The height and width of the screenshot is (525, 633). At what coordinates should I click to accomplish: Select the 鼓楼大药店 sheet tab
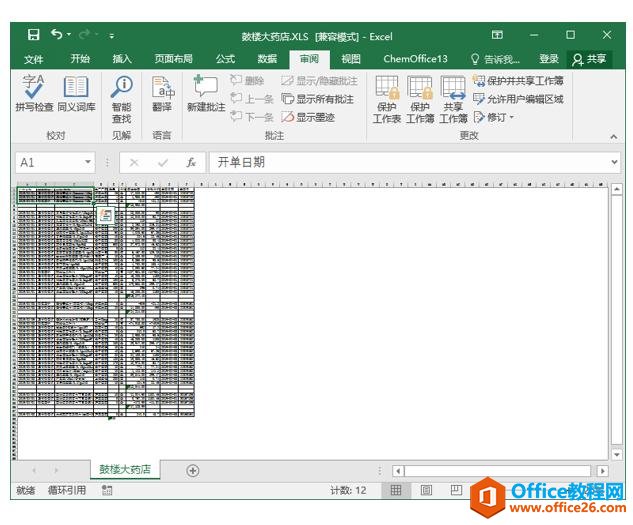point(125,469)
